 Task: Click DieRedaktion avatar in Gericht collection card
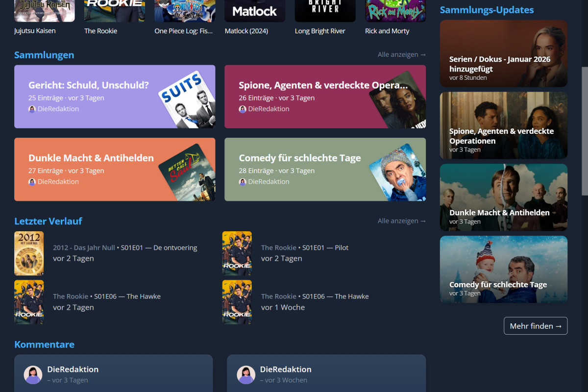pos(33,109)
